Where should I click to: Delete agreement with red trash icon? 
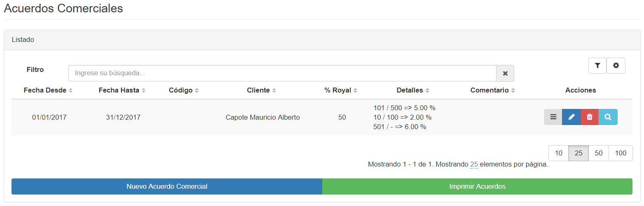pos(589,117)
